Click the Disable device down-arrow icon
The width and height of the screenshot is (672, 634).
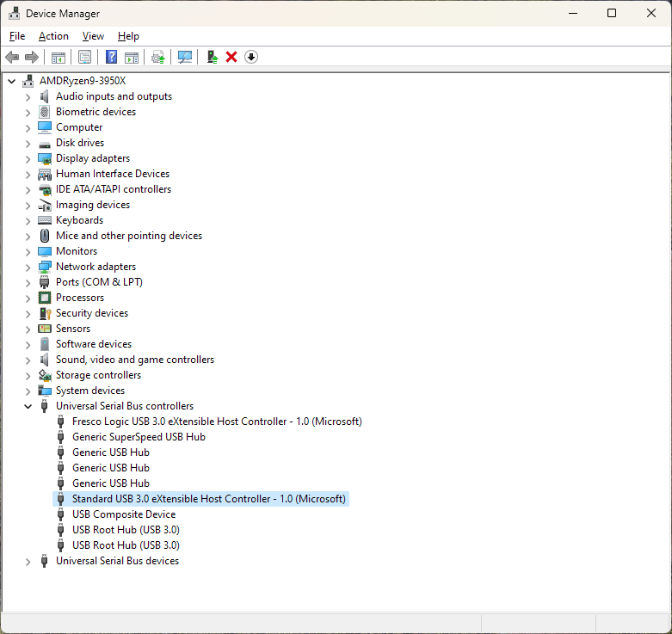tap(251, 57)
